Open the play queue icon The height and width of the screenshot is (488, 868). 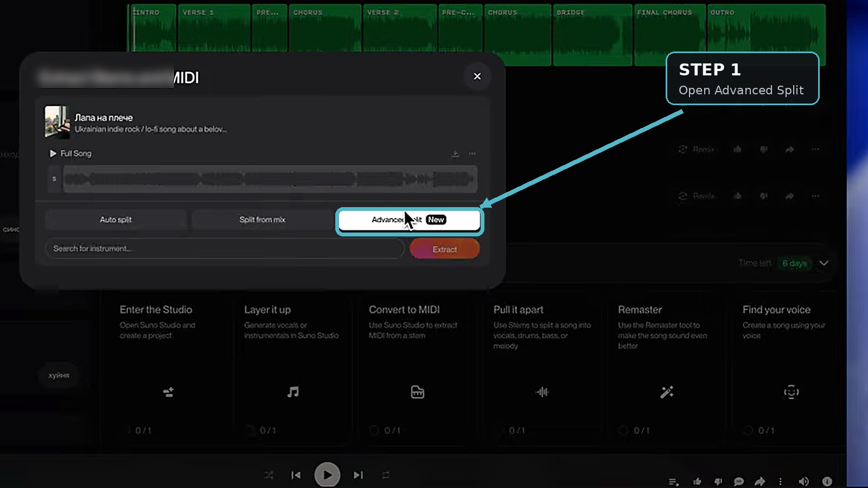point(673,481)
